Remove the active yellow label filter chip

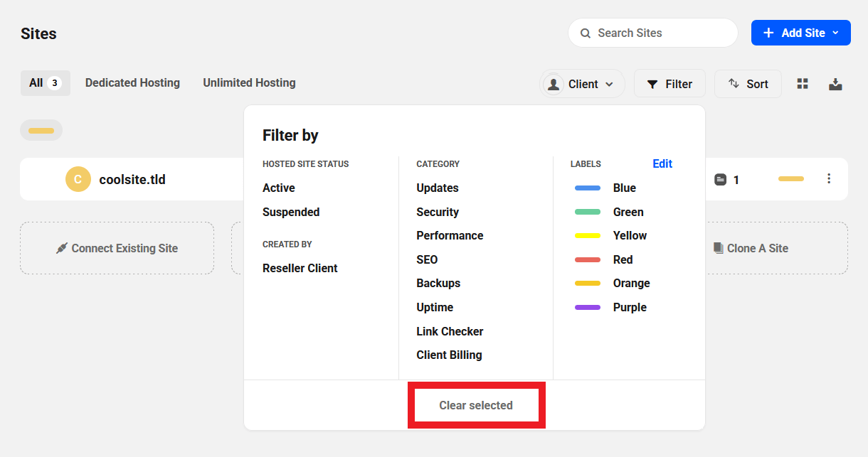(41, 130)
